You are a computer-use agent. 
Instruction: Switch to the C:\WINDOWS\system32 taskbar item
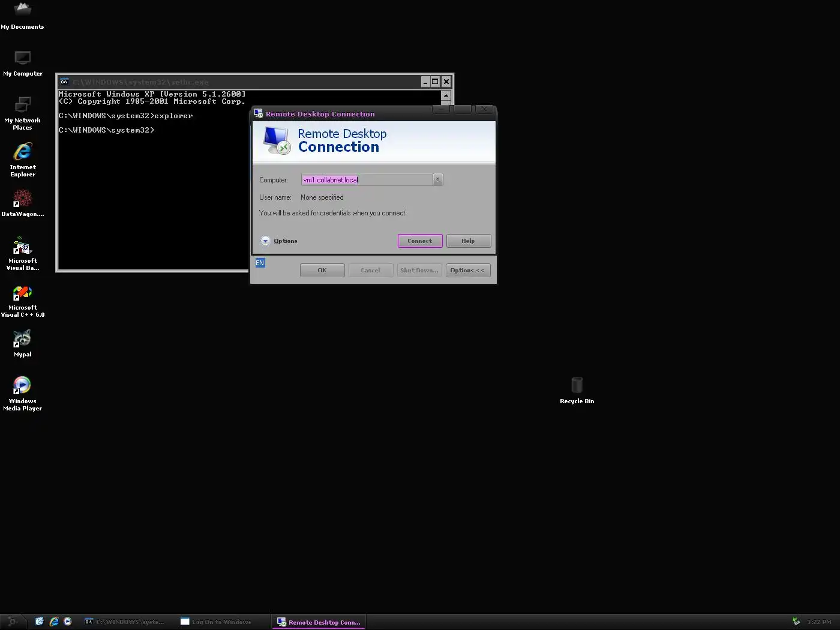pos(127,622)
